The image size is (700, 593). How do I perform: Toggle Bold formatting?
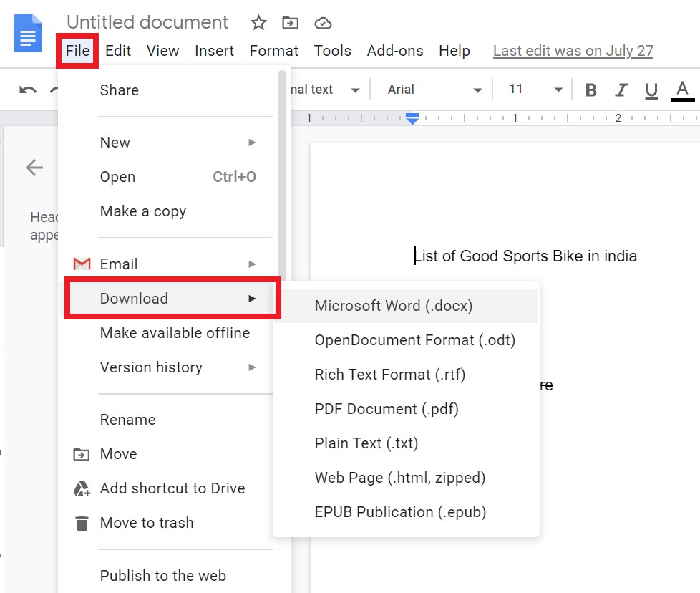(x=590, y=90)
